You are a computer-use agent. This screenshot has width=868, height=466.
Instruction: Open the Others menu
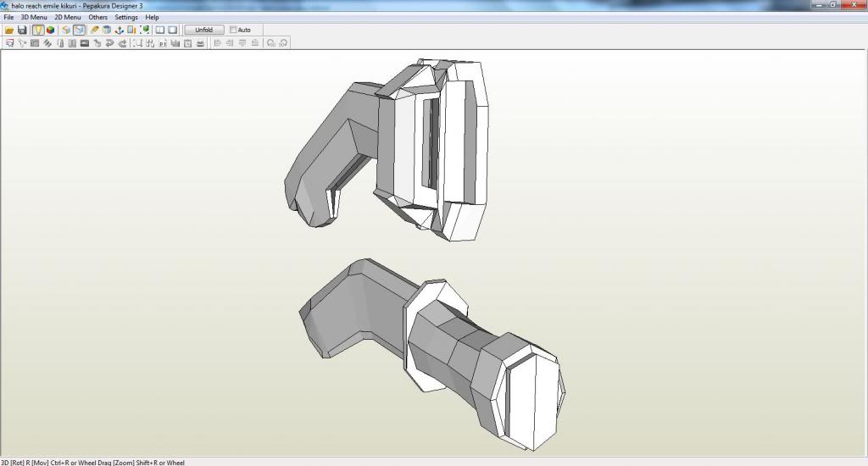click(x=98, y=17)
